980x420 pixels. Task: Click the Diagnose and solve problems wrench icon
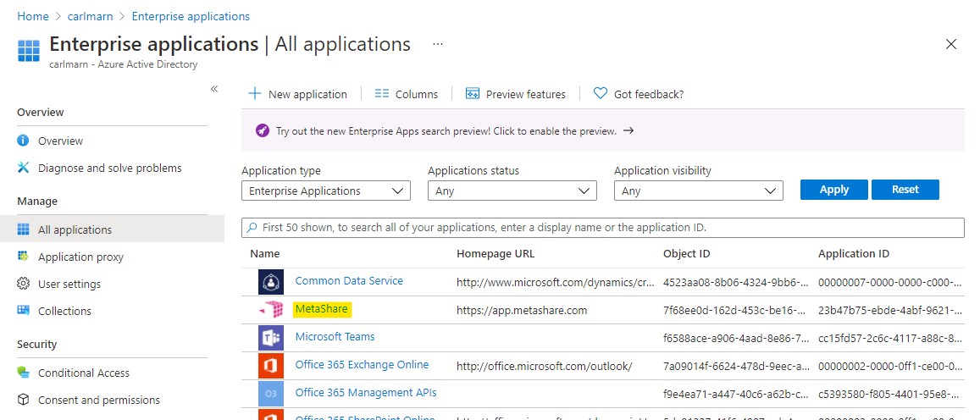point(23,168)
